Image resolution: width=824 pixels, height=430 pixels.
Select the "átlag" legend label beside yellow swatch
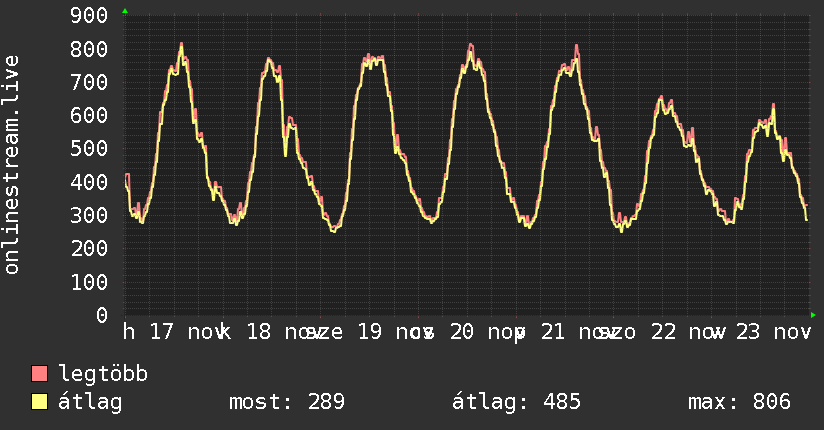(90, 402)
